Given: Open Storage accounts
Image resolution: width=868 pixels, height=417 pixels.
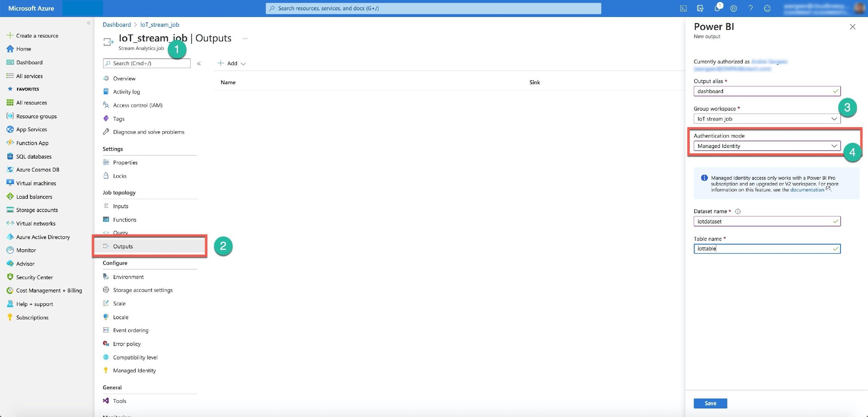Looking at the screenshot, I should click(x=32, y=210).
